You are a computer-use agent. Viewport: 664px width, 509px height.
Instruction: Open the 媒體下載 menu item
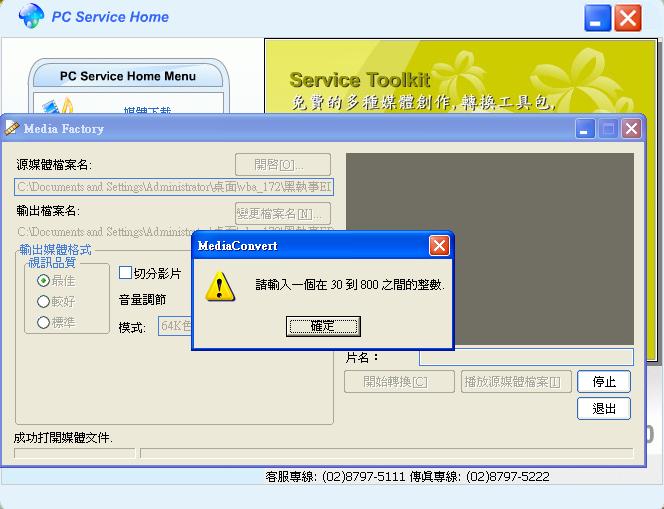pos(146,108)
